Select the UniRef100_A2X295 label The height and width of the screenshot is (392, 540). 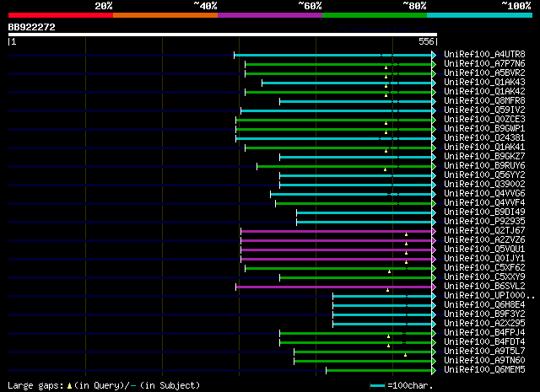pyautogui.click(x=484, y=324)
